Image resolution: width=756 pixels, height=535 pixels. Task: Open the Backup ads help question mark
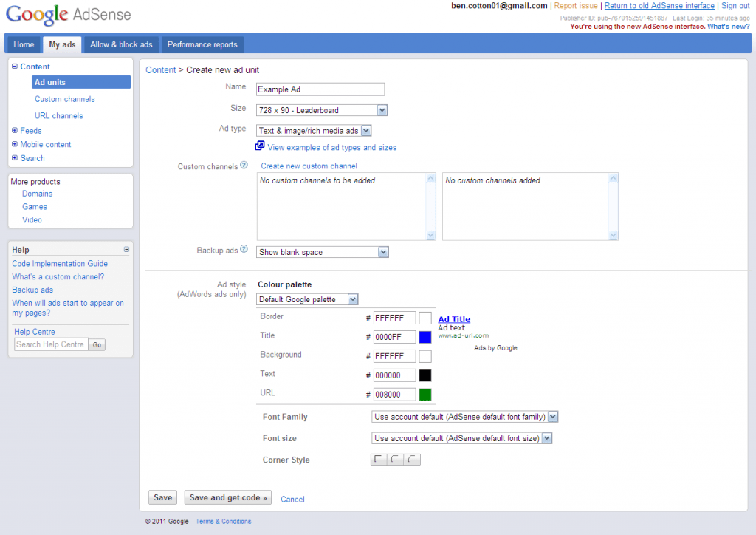click(245, 251)
